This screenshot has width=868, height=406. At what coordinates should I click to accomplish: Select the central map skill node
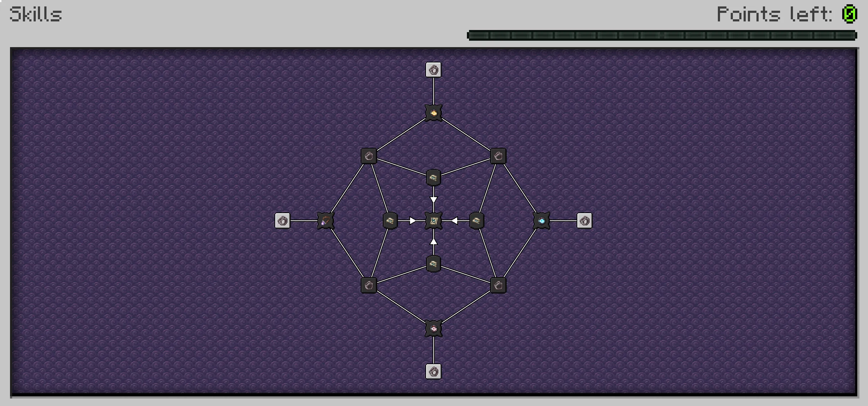pyautogui.click(x=434, y=220)
